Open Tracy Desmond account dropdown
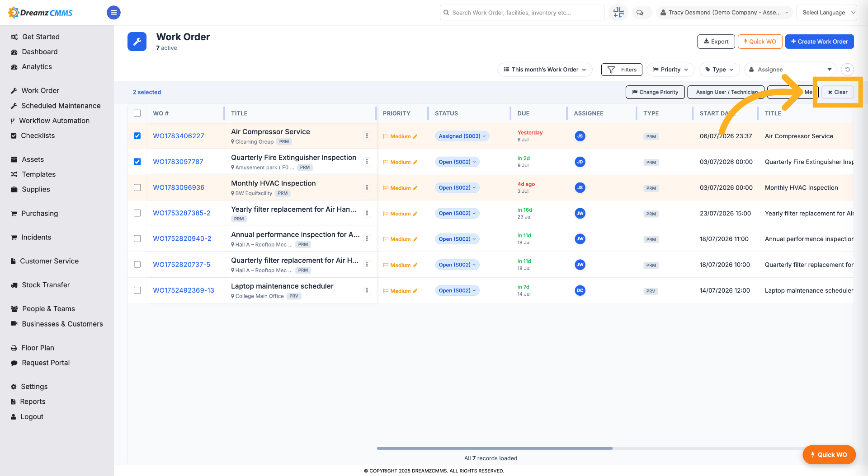 [724, 13]
